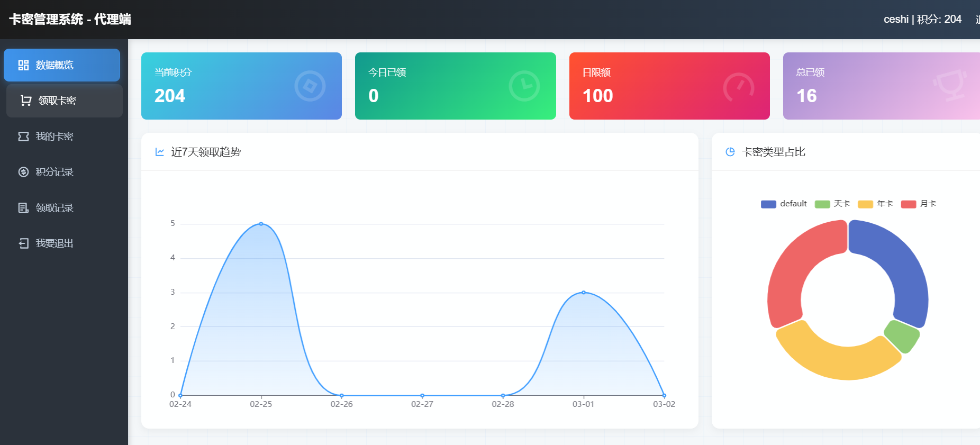This screenshot has height=445, width=980.
Task: Click the clock icon on 今日已领 card
Action: tap(524, 86)
